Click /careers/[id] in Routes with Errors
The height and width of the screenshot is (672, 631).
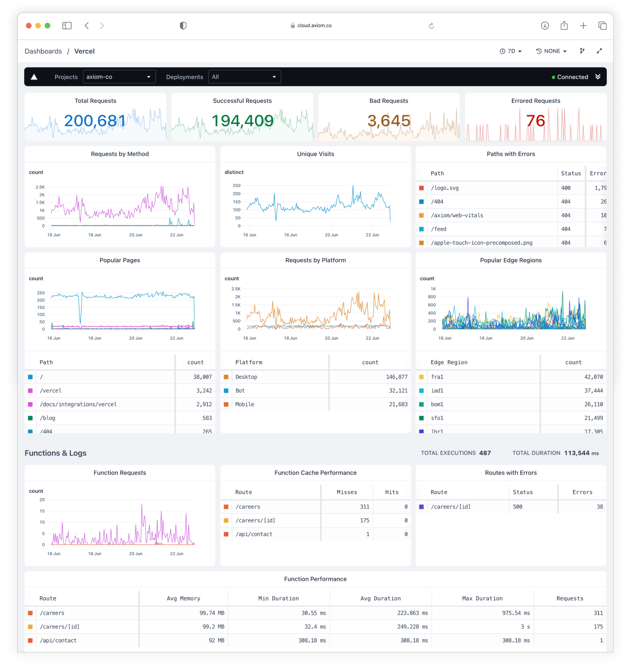[451, 507]
